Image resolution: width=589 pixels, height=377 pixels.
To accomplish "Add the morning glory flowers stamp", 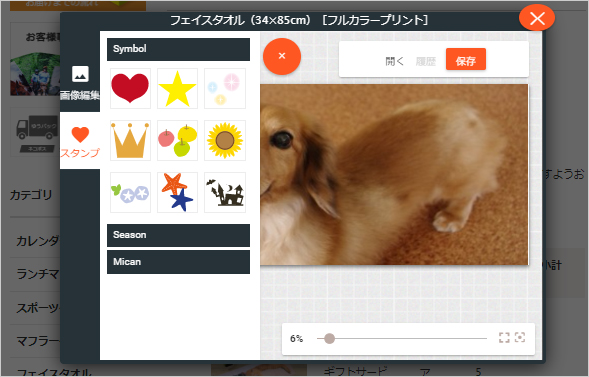I will [130, 192].
